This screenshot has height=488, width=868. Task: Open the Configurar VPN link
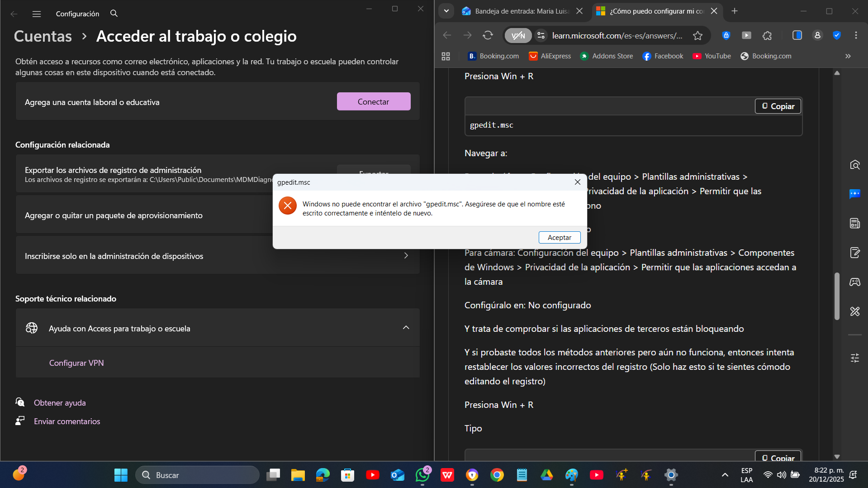pyautogui.click(x=76, y=363)
